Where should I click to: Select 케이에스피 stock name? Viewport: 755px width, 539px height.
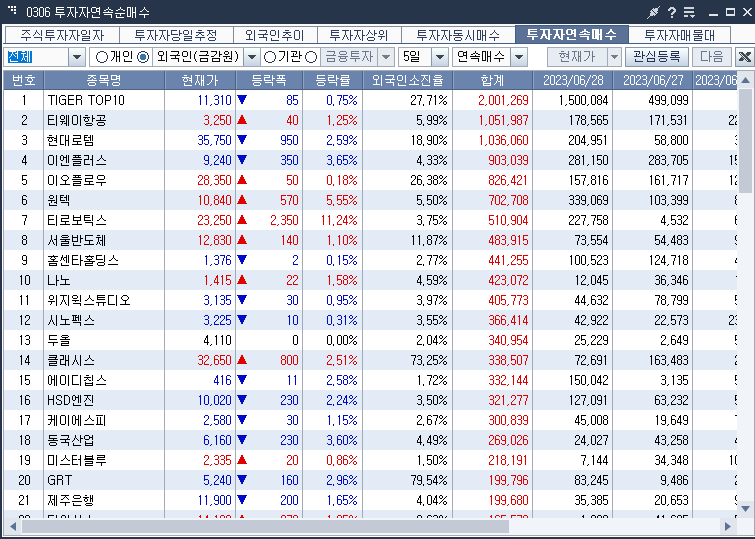77,421
